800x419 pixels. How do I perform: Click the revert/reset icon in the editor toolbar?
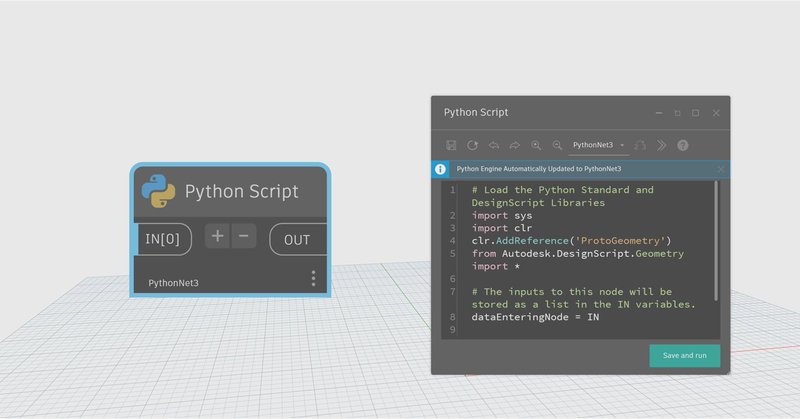[x=472, y=145]
